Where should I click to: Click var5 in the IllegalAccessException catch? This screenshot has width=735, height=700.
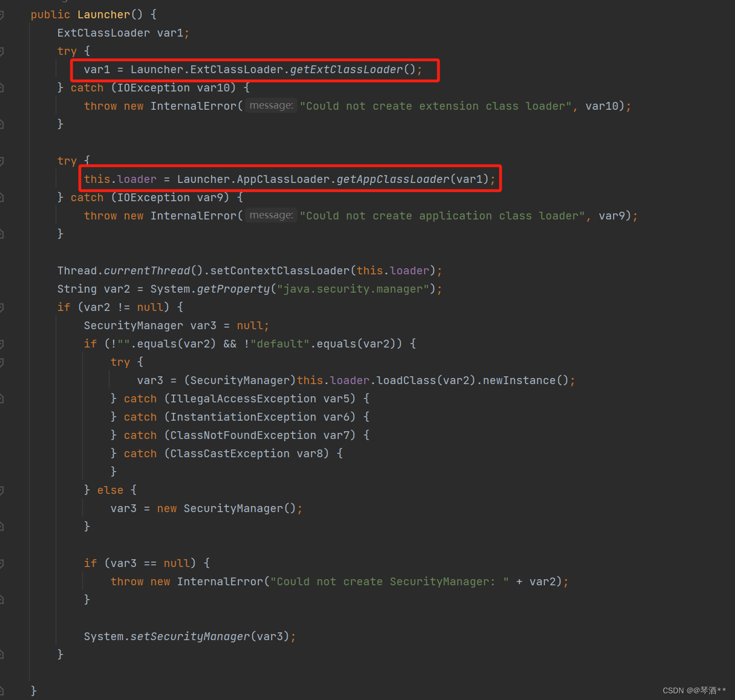click(x=336, y=399)
